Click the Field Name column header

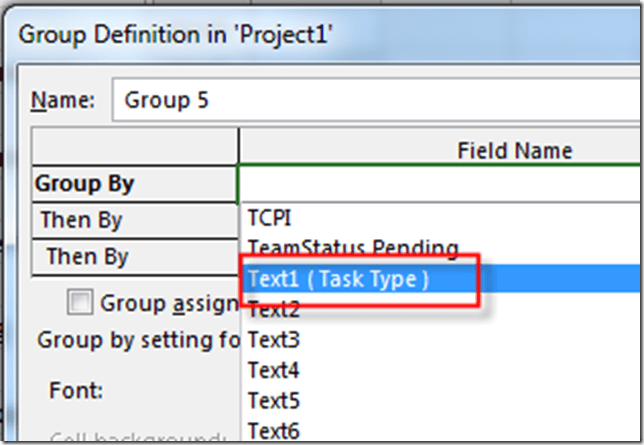[x=514, y=150]
